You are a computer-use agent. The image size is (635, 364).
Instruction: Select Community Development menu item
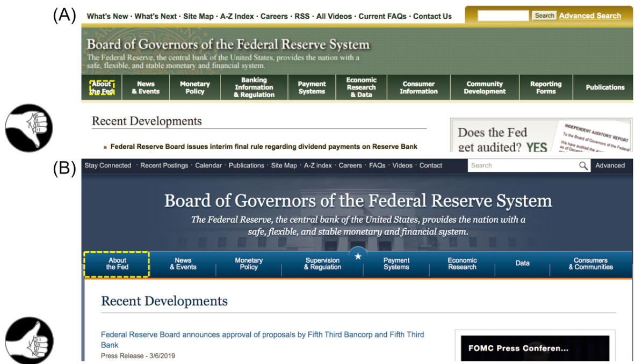pos(485,88)
